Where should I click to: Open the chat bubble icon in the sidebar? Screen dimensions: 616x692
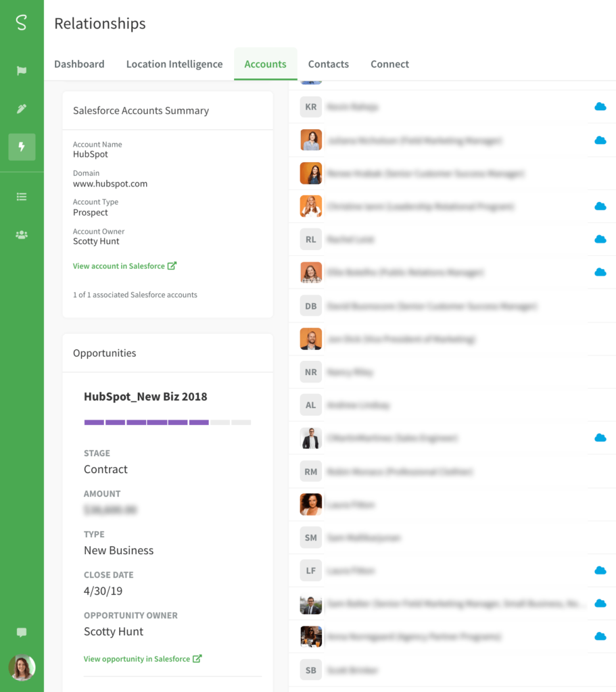pyautogui.click(x=22, y=633)
